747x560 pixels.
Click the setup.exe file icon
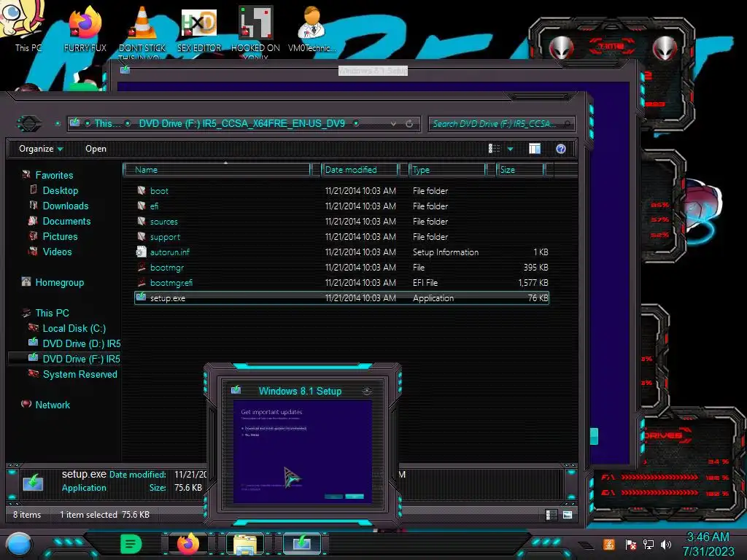[x=141, y=297]
